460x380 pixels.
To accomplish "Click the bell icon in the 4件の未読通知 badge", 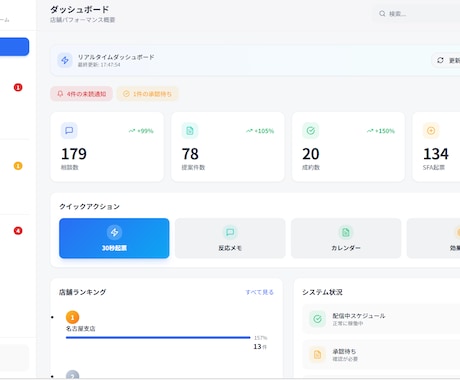I will pos(60,94).
